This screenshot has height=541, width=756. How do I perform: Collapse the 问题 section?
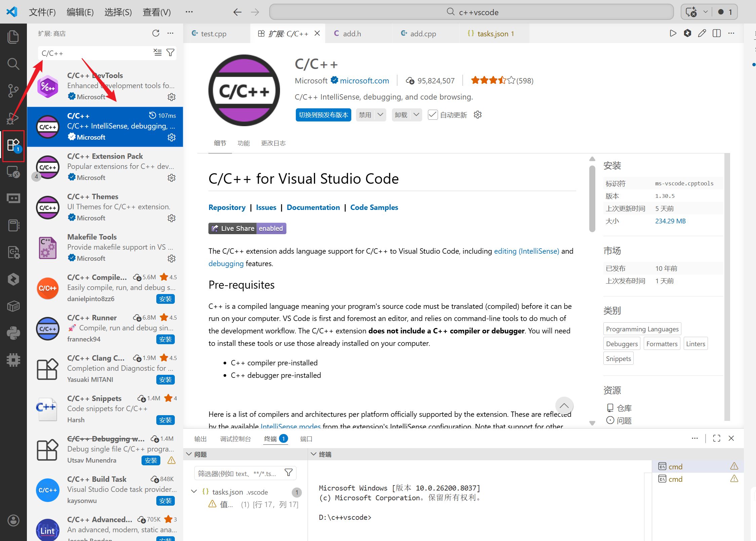(x=189, y=454)
